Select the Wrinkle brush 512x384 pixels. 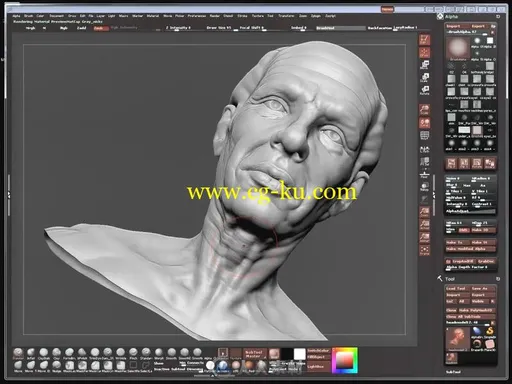(120, 353)
